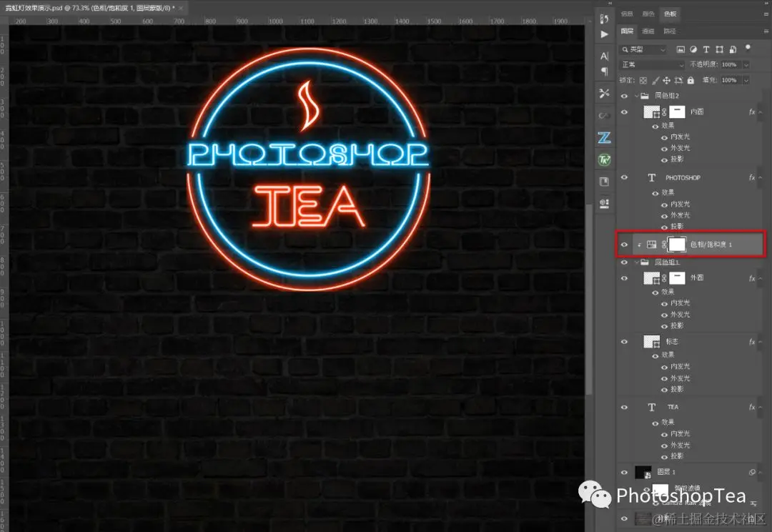Hide the 色相/饱和度 1 adjustment layer
The image size is (772, 532).
point(624,245)
